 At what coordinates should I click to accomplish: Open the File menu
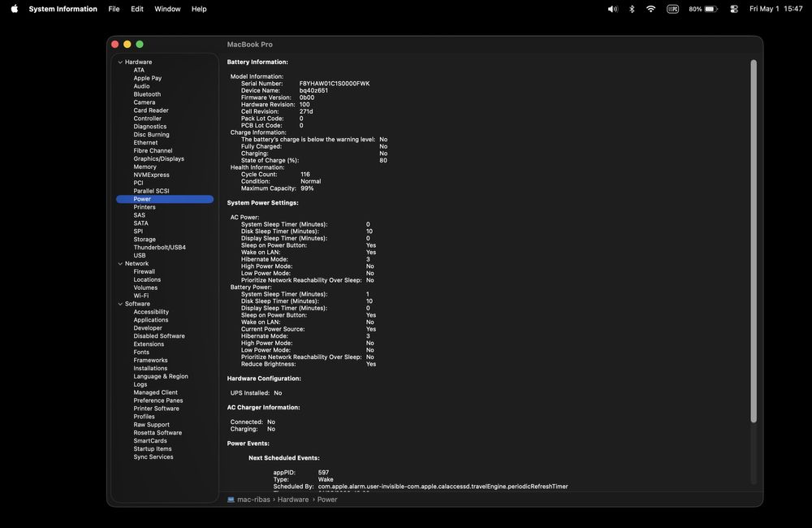[x=114, y=9]
